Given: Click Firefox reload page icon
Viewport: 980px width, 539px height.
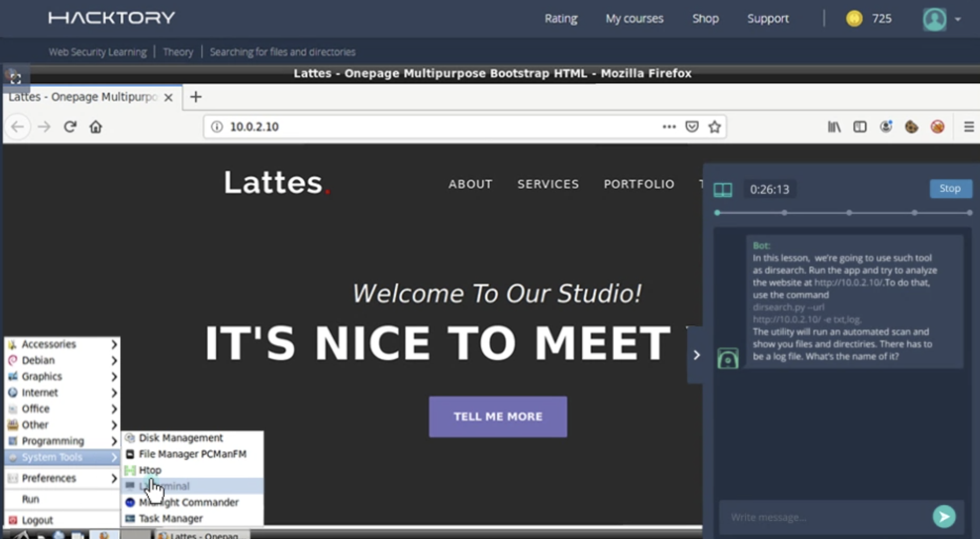Looking at the screenshot, I should coord(70,127).
